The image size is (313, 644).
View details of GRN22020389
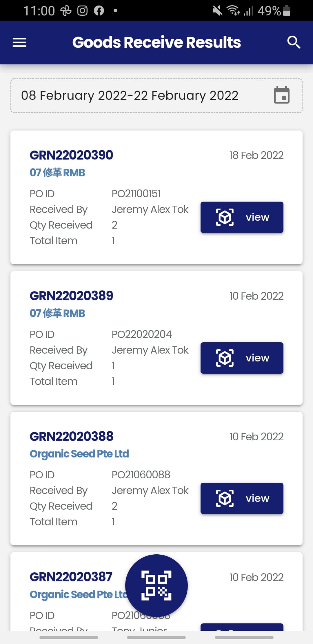pyautogui.click(x=242, y=358)
